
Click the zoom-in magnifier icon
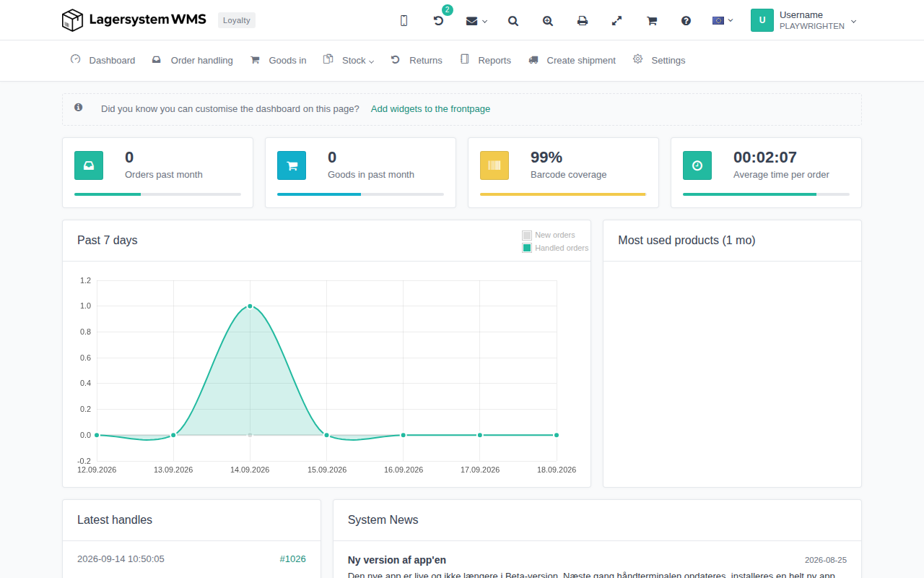pyautogui.click(x=548, y=21)
